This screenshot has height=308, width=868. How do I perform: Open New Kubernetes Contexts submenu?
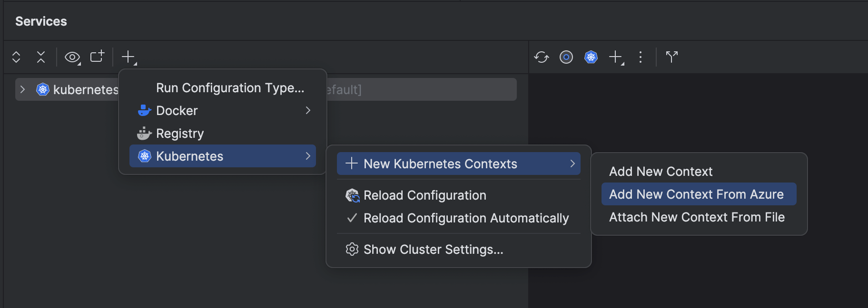(x=459, y=164)
